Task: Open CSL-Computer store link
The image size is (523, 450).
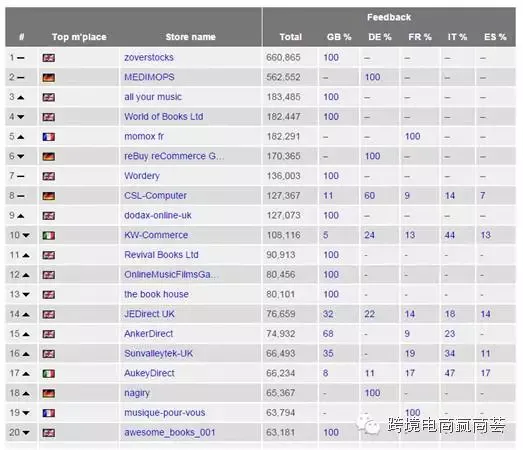Action: point(155,195)
